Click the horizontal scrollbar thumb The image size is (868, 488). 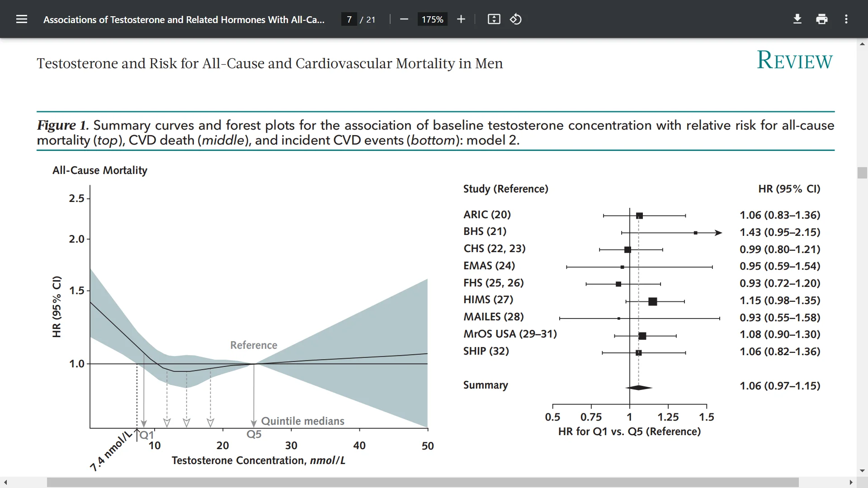[423, 483]
